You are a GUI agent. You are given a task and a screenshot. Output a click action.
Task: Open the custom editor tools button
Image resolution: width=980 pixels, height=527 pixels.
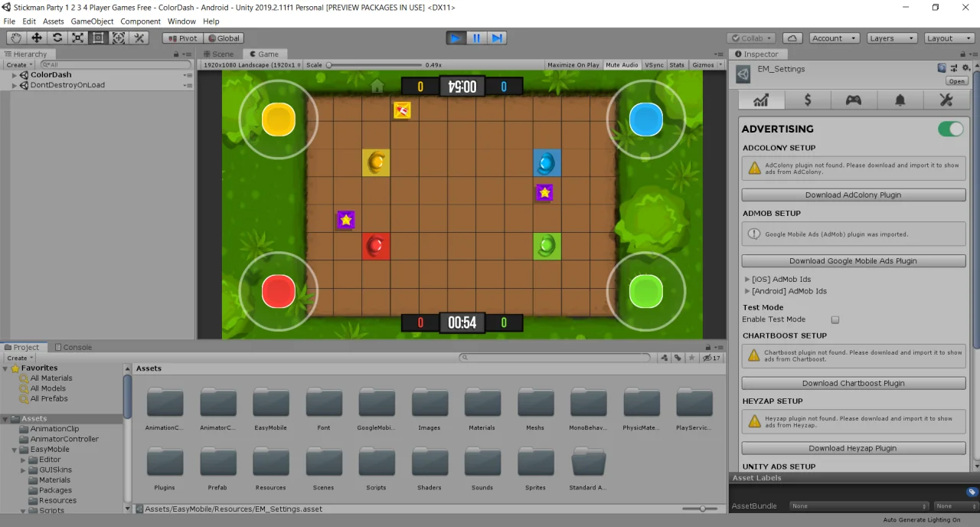click(x=139, y=38)
